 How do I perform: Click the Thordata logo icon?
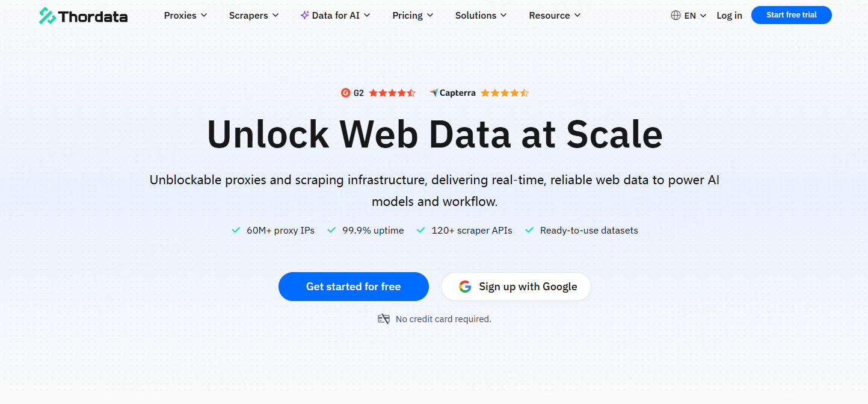pos(47,16)
